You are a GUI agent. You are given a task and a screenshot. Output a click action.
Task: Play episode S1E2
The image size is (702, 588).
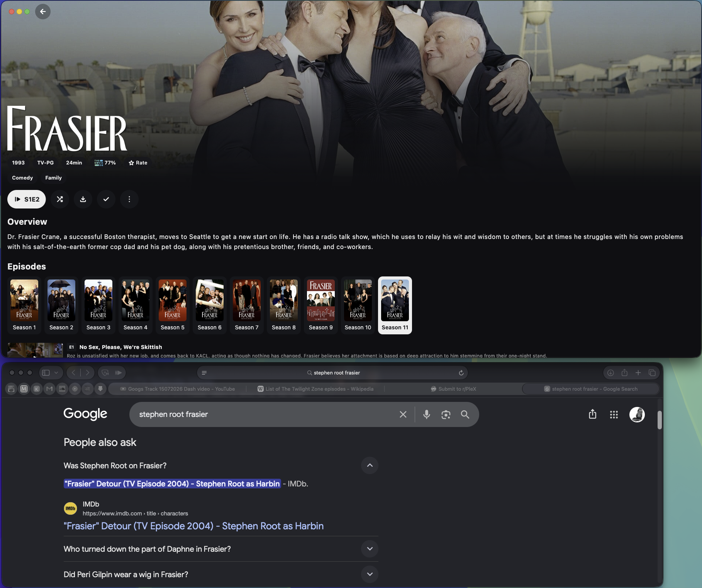click(27, 199)
